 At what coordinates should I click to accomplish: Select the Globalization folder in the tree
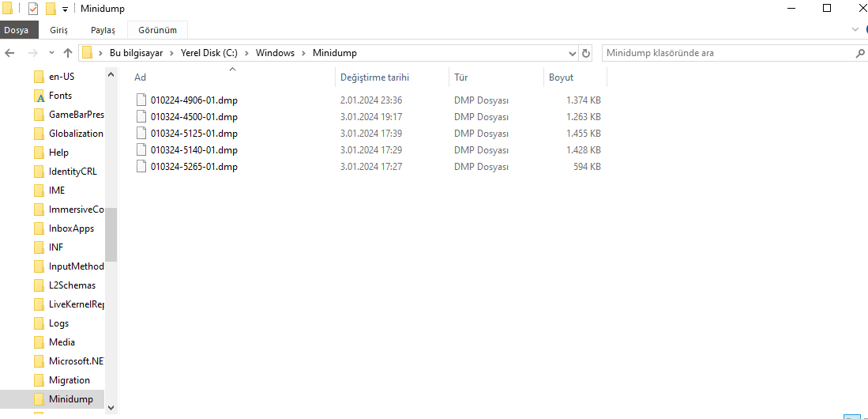pos(69,133)
